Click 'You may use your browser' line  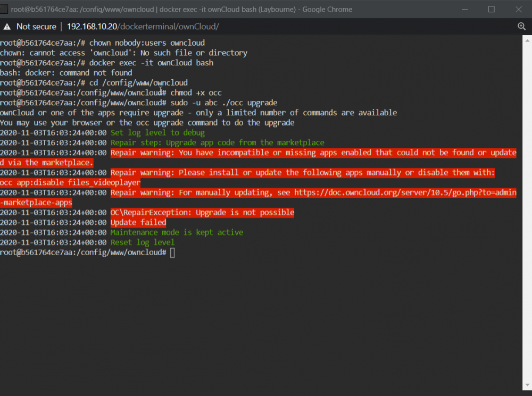[147, 123]
